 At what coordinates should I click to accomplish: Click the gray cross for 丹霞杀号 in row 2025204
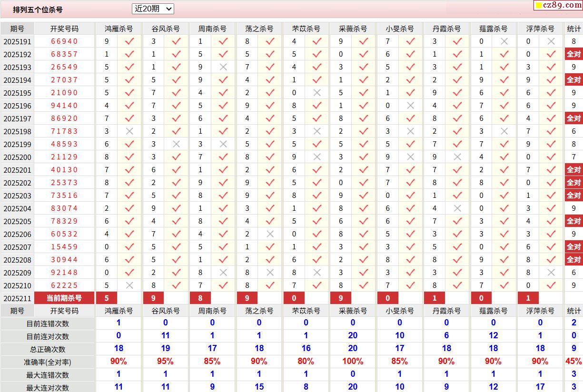[457, 208]
